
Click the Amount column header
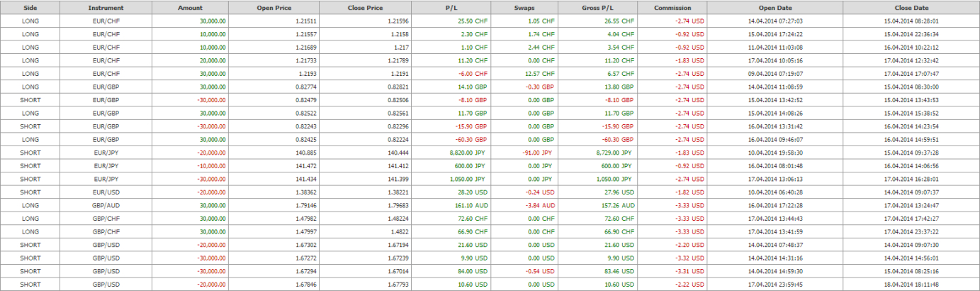point(190,7)
